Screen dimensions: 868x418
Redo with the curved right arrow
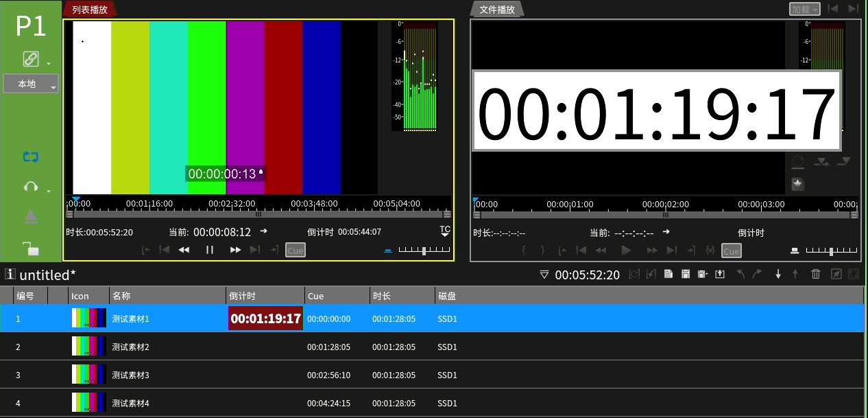pos(757,275)
